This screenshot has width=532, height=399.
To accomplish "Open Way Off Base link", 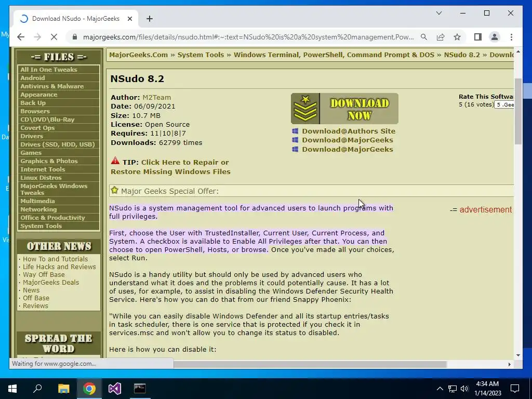I will click(x=44, y=274).
